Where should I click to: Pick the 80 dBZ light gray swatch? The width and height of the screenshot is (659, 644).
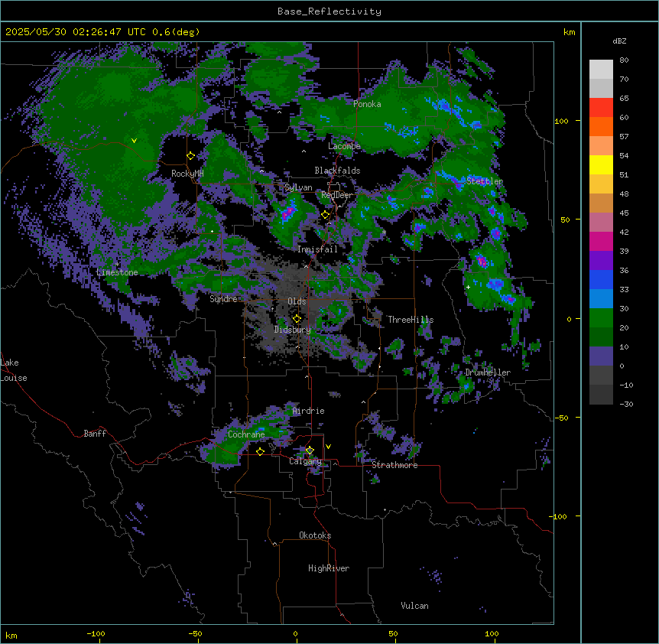click(x=601, y=69)
